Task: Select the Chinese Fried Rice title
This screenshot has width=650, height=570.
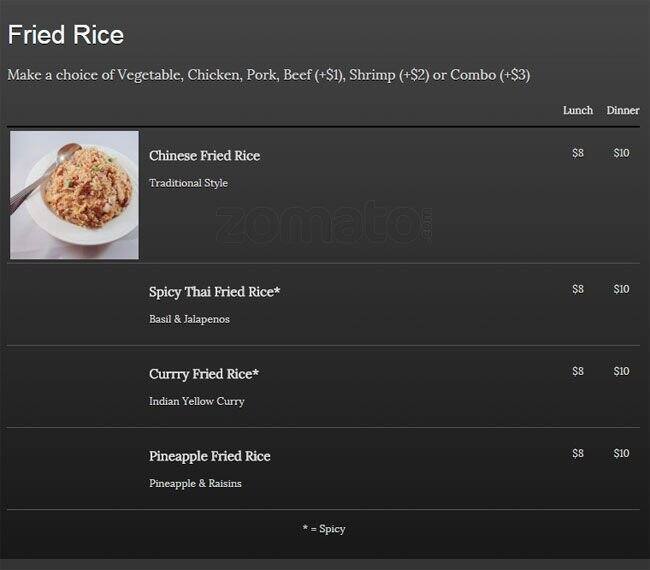Action: [x=204, y=156]
